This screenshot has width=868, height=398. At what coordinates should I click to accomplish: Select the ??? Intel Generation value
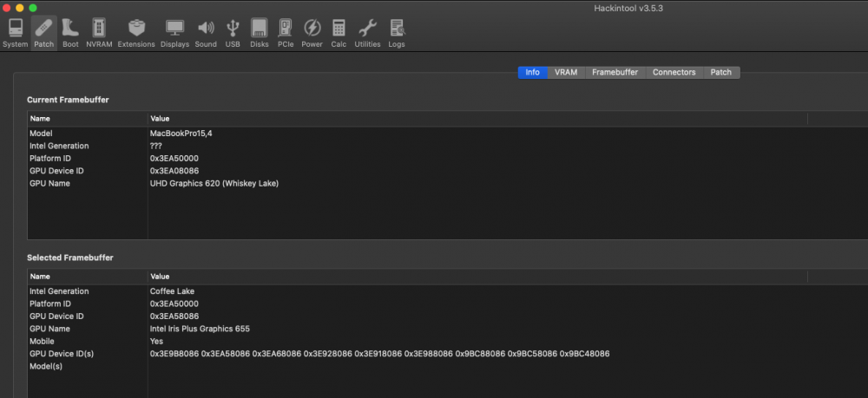[155, 146]
